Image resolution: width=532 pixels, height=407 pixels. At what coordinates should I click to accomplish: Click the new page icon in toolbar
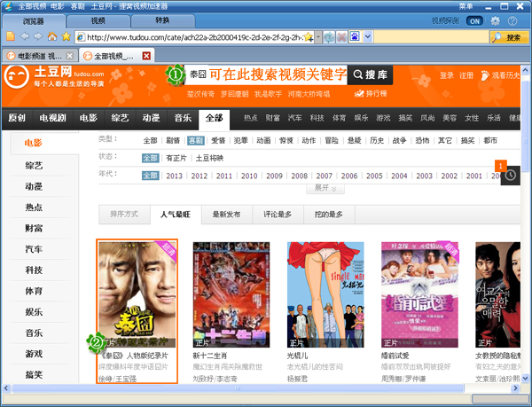(11, 36)
